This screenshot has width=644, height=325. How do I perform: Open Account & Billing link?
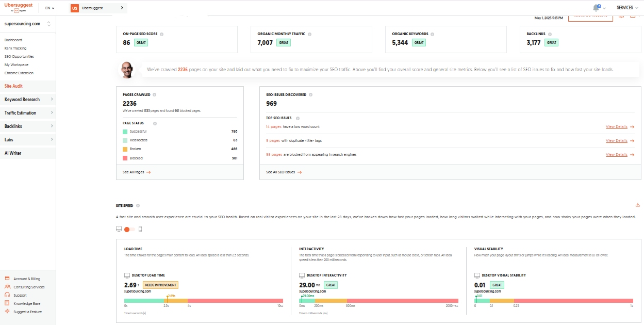click(27, 279)
